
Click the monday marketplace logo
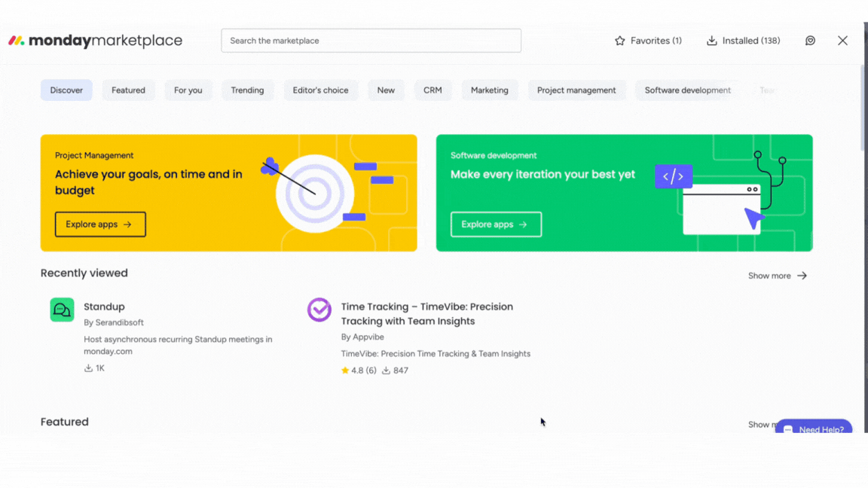tap(95, 41)
